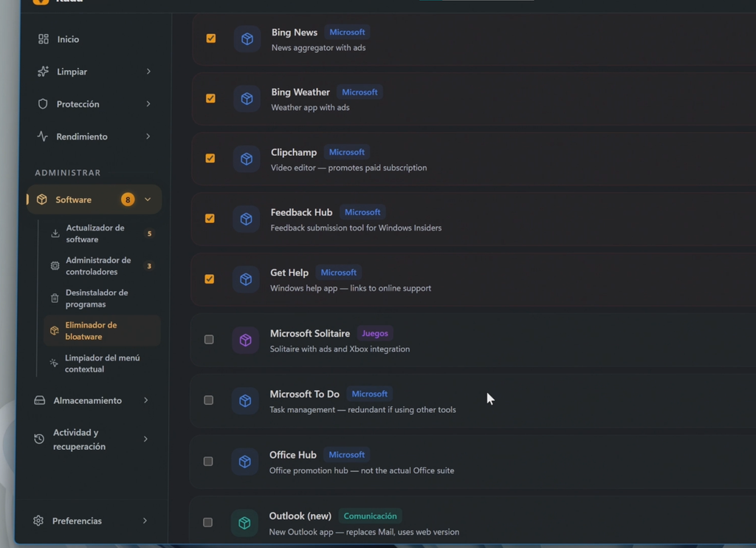Click the Actualizador de software download icon
This screenshot has height=548, width=756.
point(55,233)
